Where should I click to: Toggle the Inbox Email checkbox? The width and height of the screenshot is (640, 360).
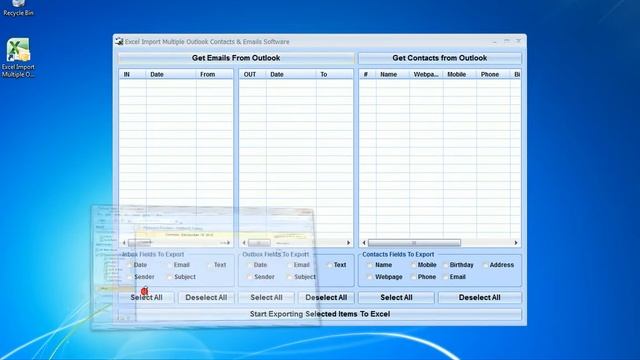170,265
